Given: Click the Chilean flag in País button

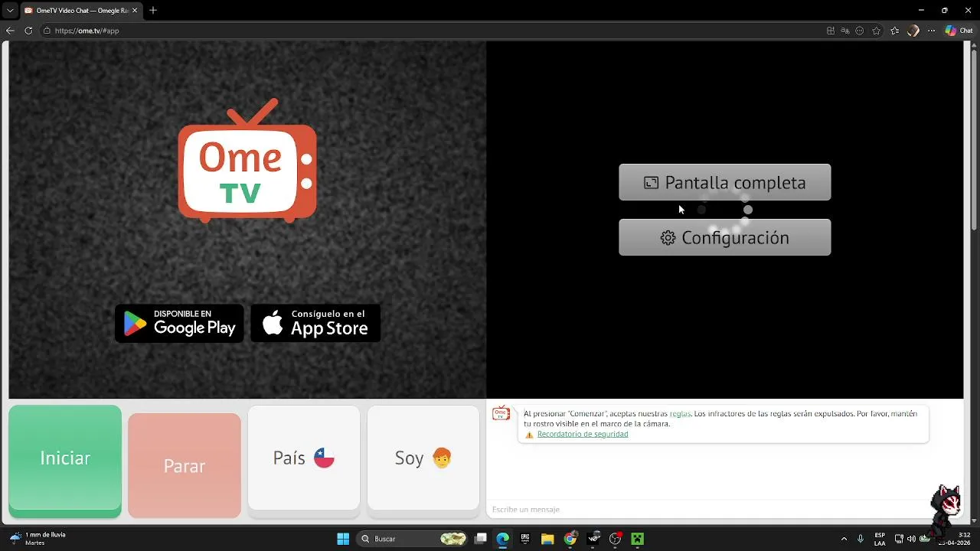Looking at the screenshot, I should pyautogui.click(x=324, y=458).
